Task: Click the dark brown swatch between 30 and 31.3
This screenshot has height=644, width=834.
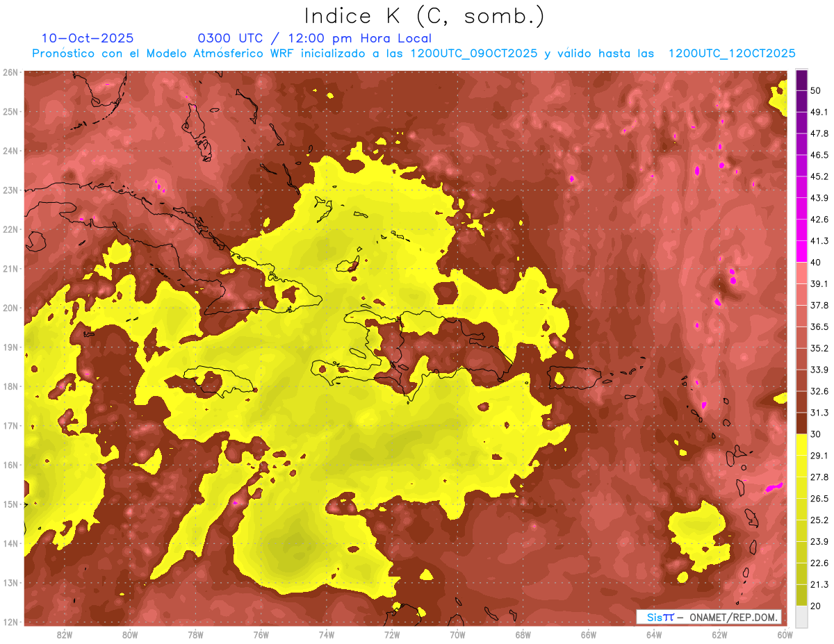Action: coord(802,423)
